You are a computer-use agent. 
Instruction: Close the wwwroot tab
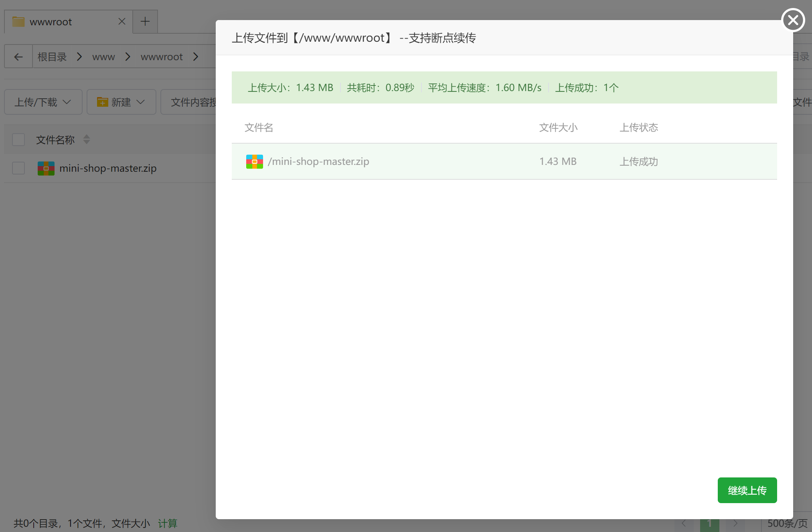(x=122, y=22)
